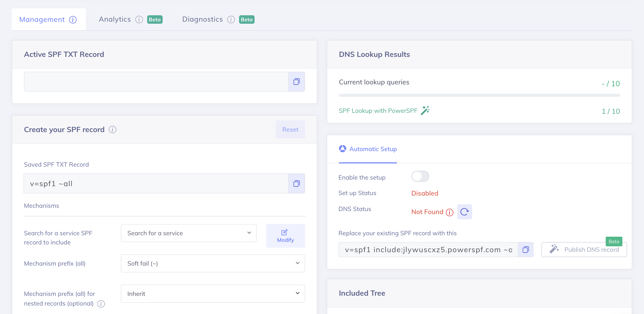
Task: Copy the Saved SPF TXT Record
Action: pos(296,184)
